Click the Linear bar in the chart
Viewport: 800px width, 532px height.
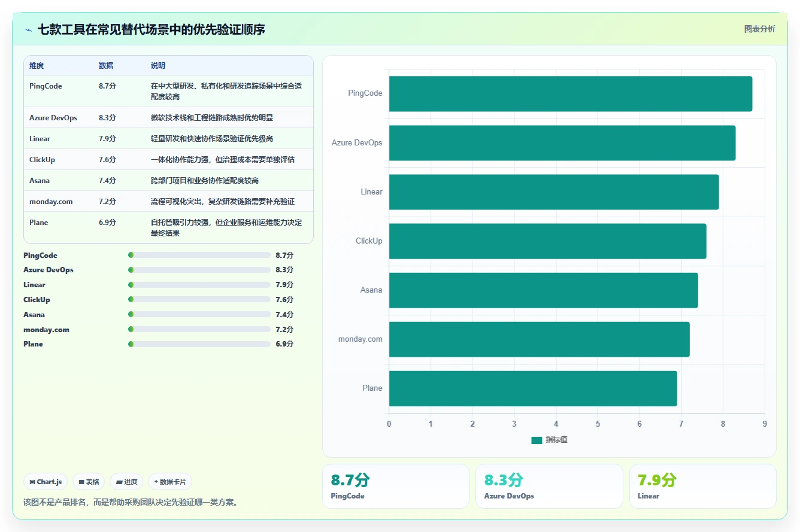(x=554, y=191)
